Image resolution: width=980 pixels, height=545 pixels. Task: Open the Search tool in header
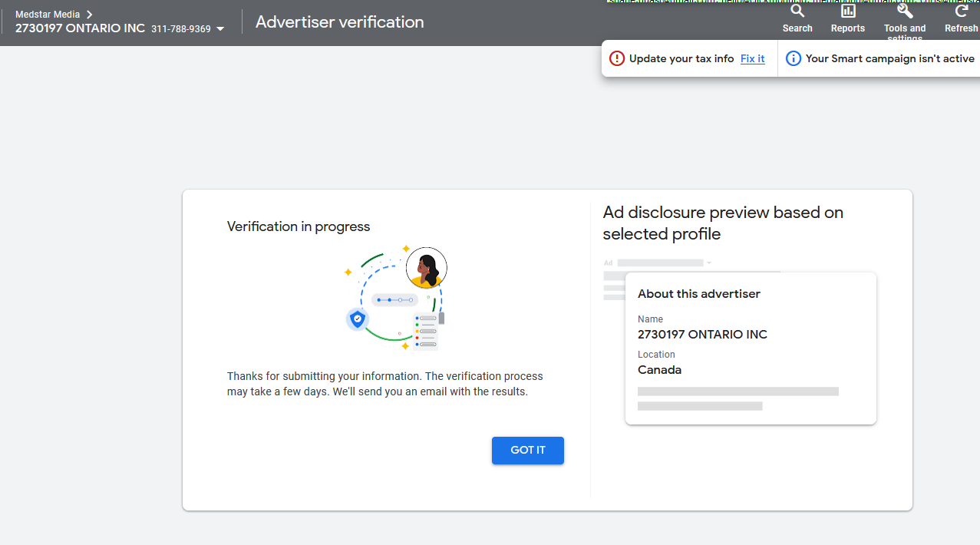pyautogui.click(x=797, y=18)
